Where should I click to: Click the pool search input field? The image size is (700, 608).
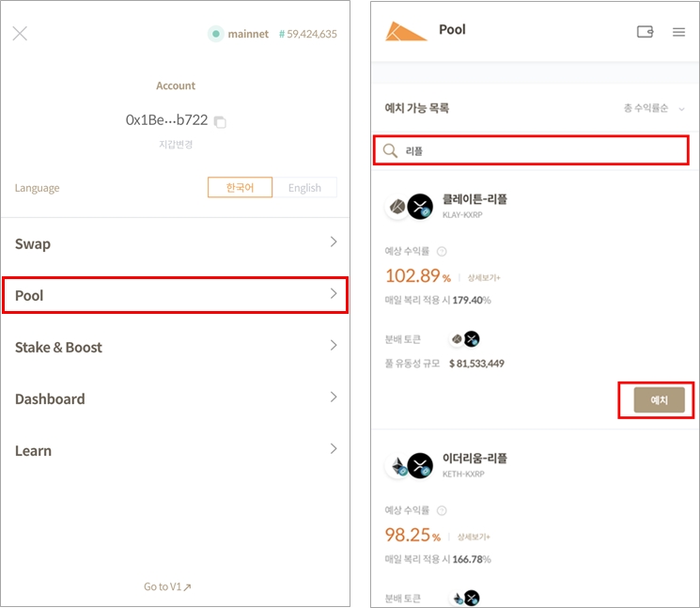point(540,149)
